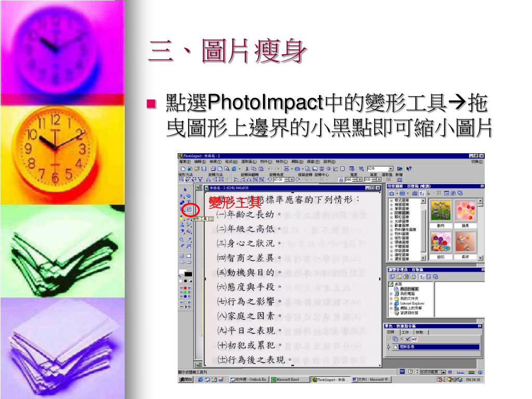Open the 物件(O) menu
Screen dimensions: 532x399
(x=266, y=162)
